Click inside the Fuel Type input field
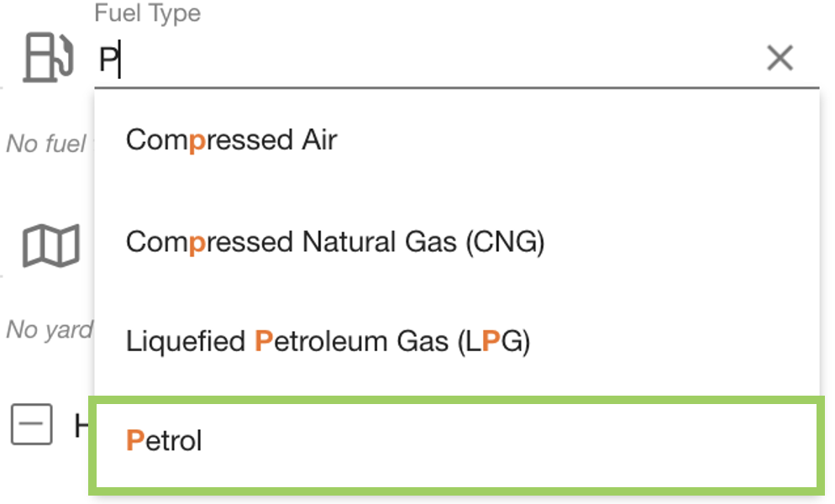 tap(420, 60)
